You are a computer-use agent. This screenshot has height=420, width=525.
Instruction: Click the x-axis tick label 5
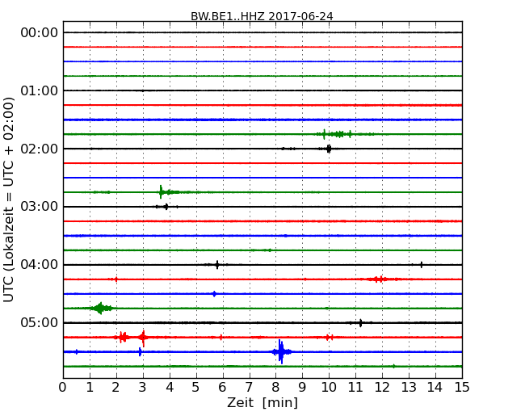pyautogui.click(x=196, y=387)
